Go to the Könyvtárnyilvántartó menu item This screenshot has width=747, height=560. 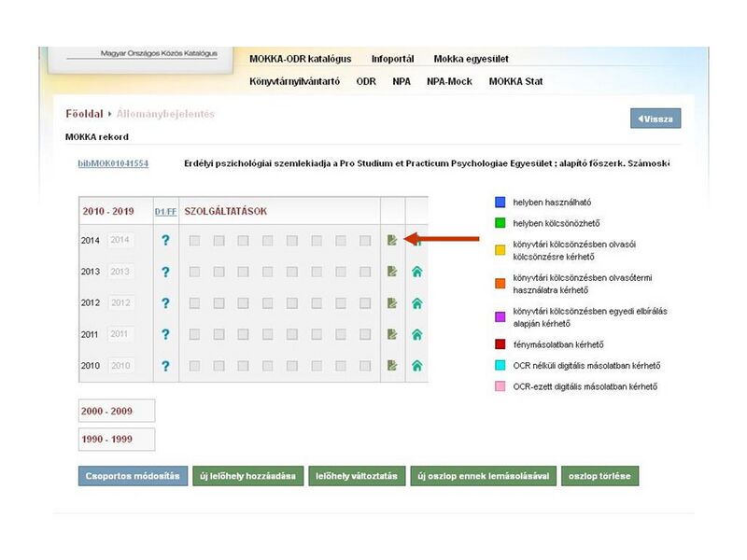click(x=294, y=81)
